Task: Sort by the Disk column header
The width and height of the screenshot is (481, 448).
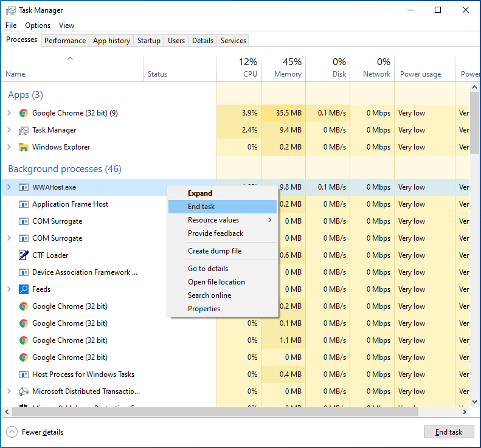Action: (328, 68)
